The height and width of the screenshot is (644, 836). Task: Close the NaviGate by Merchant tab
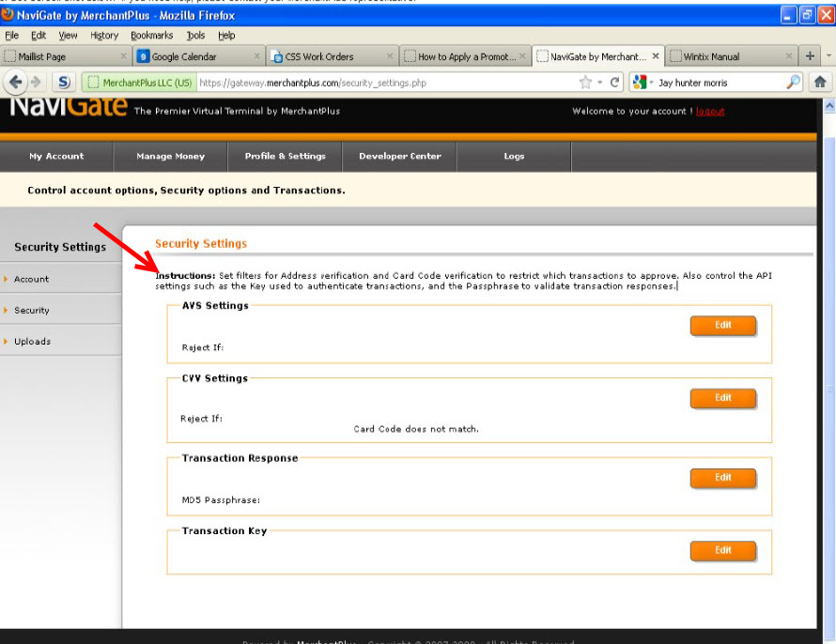coord(656,56)
